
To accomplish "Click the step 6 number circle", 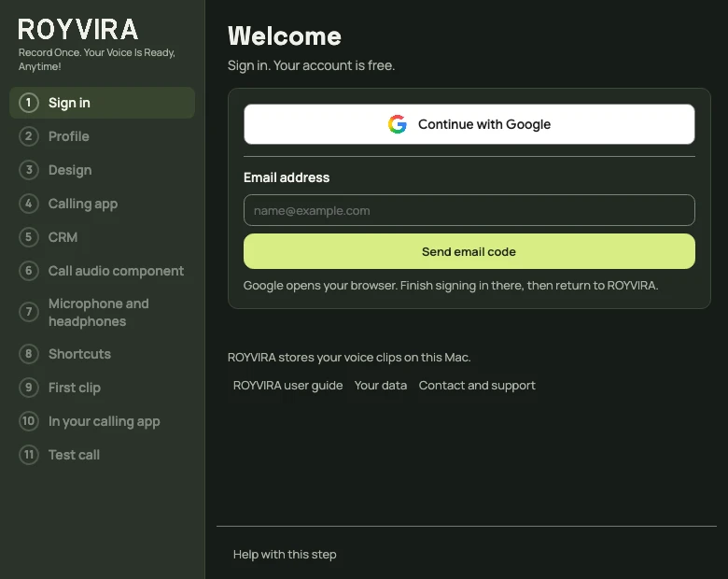I will 29,271.
